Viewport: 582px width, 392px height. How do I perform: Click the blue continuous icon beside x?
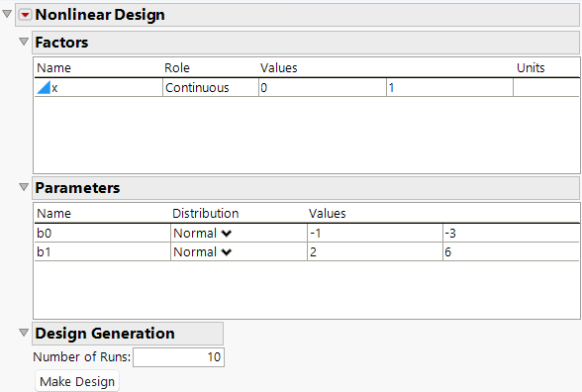(x=44, y=87)
